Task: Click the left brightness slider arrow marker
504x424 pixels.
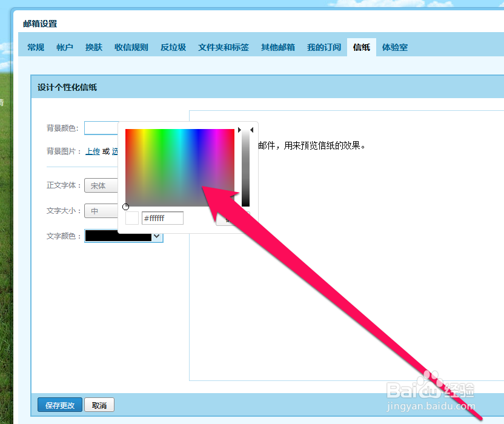Action: pyautogui.click(x=239, y=130)
